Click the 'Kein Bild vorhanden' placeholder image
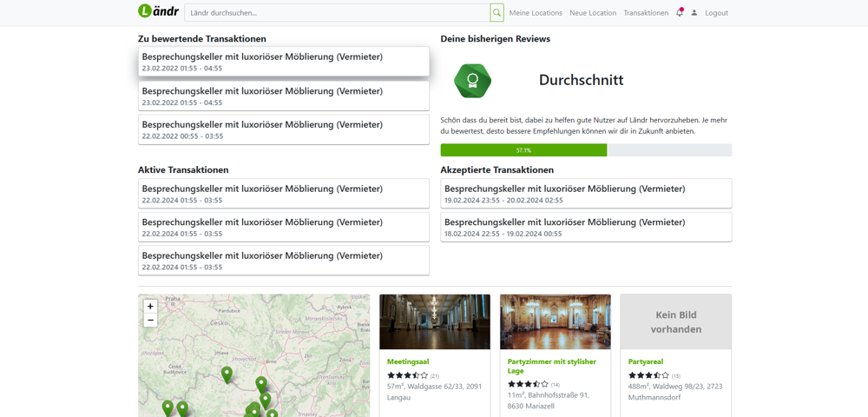This screenshot has width=868, height=417. click(676, 321)
